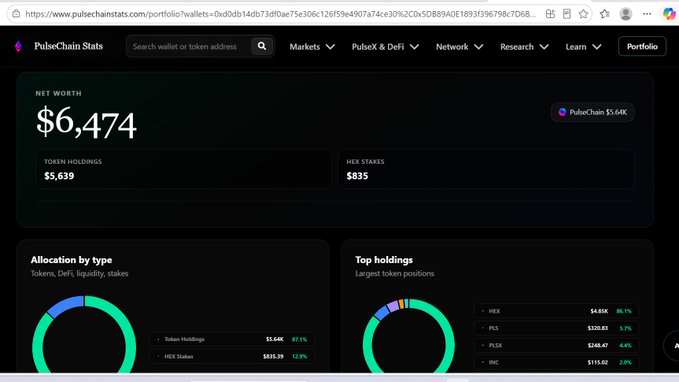
Task: Click the Largest token positions subtitle
Action: (x=394, y=273)
